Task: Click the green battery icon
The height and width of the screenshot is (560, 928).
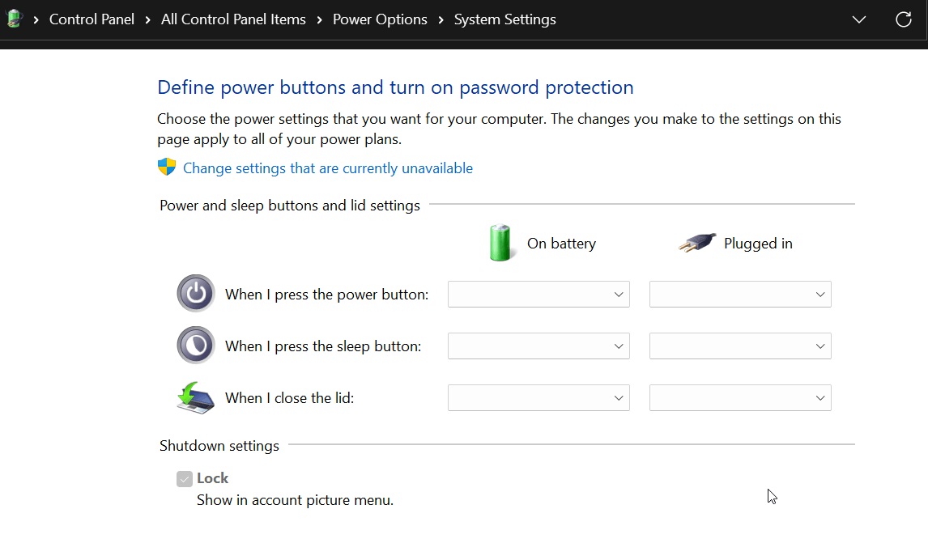Action: 501,243
